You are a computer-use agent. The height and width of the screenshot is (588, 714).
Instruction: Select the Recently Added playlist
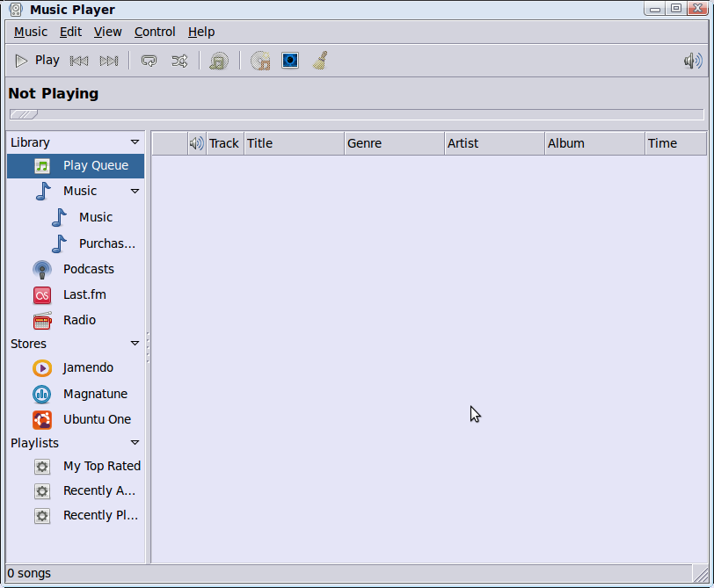tap(85, 490)
